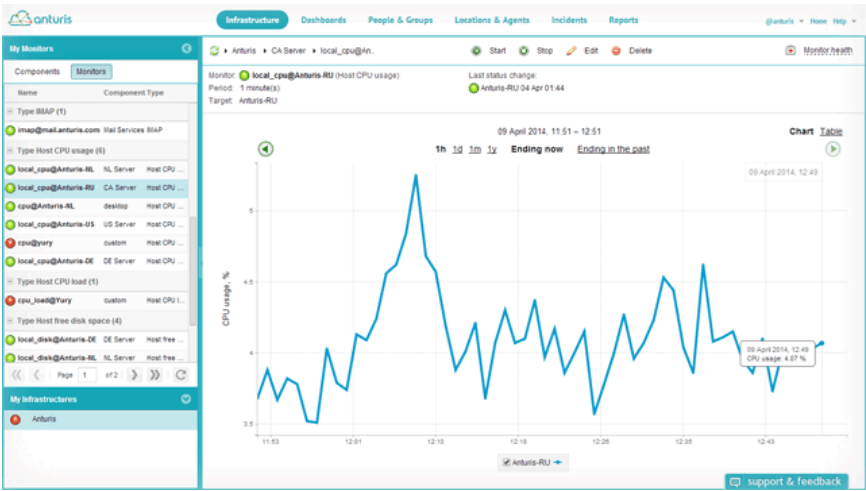
Task: Click the Monitor health icon
Action: click(x=790, y=50)
